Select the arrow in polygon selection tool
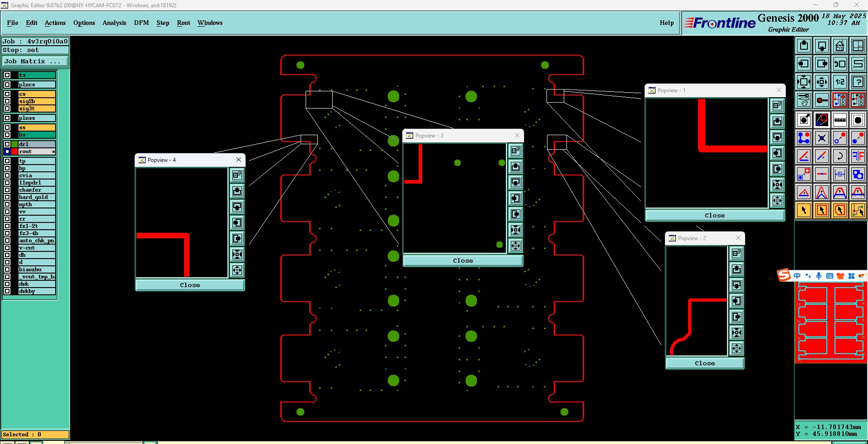 click(x=840, y=210)
